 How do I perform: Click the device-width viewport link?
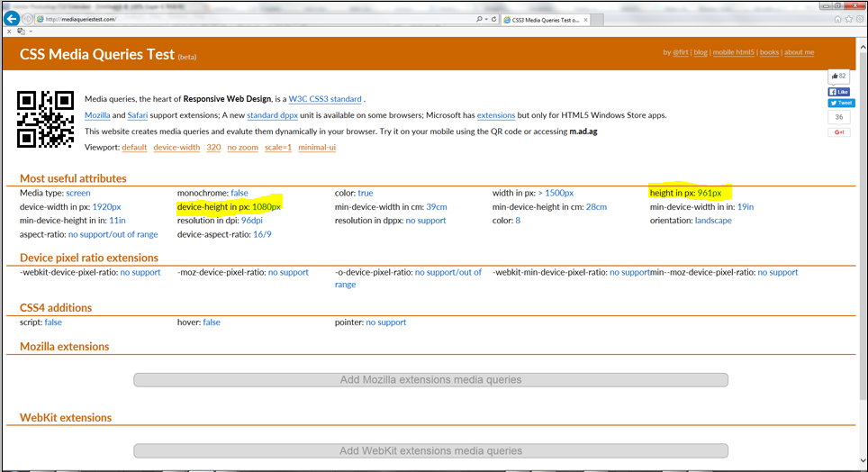[x=176, y=148]
